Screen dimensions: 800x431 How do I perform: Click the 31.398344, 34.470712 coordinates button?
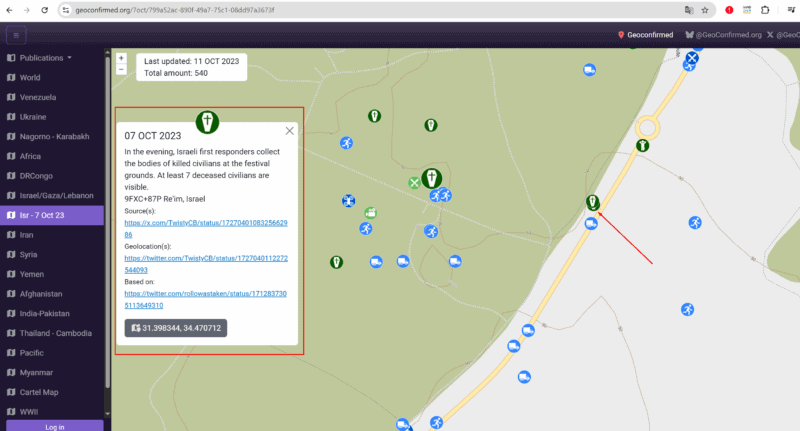coord(176,328)
